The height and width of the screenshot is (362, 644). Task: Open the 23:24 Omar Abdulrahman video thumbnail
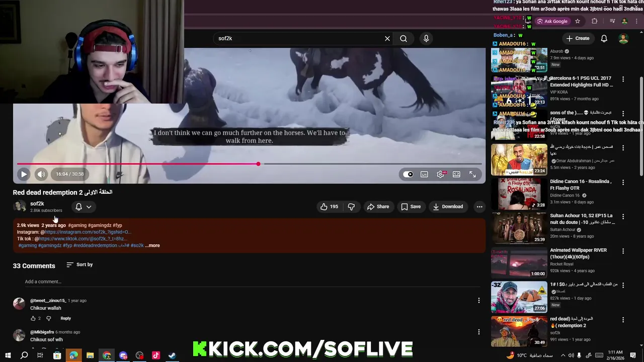[519, 159]
